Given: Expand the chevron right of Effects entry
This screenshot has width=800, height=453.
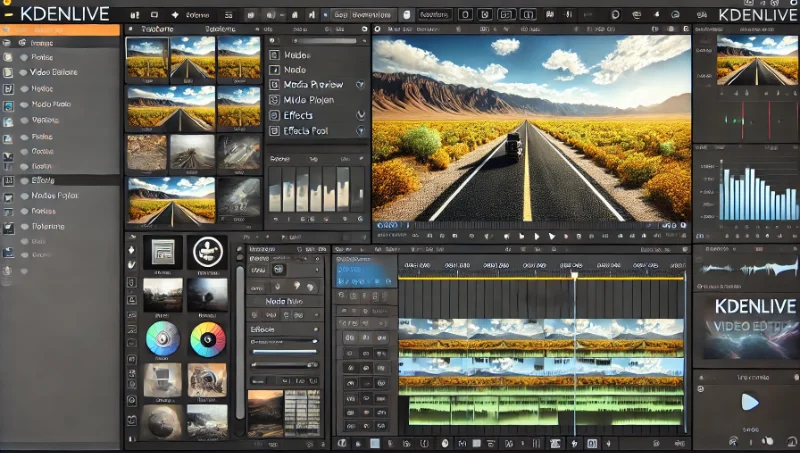Looking at the screenshot, I should point(361,116).
